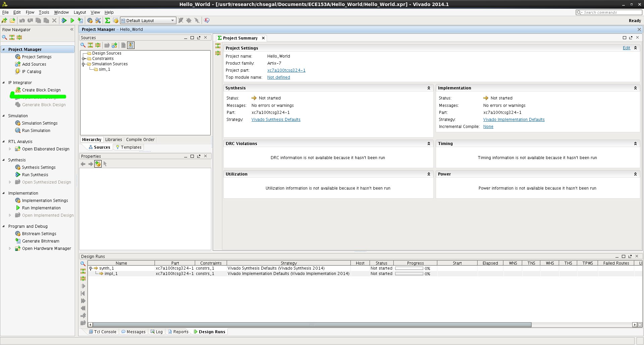
Task: Expand the Constraints folder in Sources tree
Action: click(83, 59)
